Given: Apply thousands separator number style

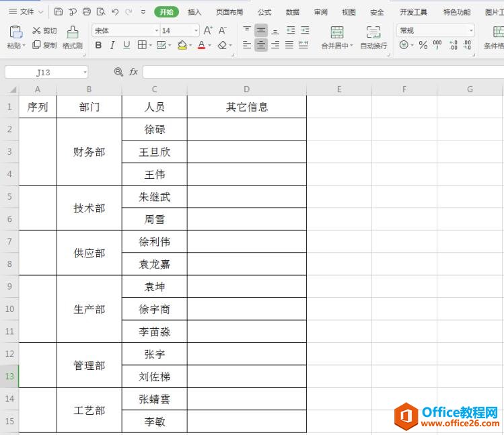Looking at the screenshot, I should [437, 44].
